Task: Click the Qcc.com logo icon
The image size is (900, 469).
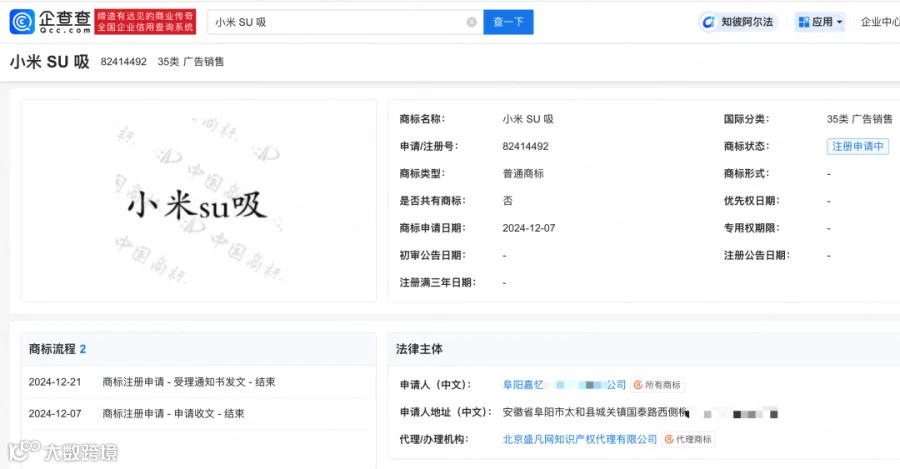Action: (x=22, y=22)
